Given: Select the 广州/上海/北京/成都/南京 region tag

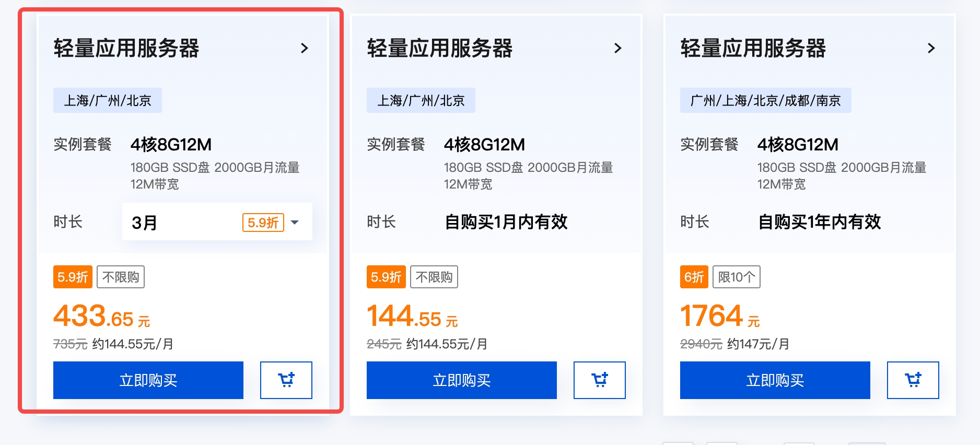Looking at the screenshot, I should pyautogui.click(x=765, y=100).
